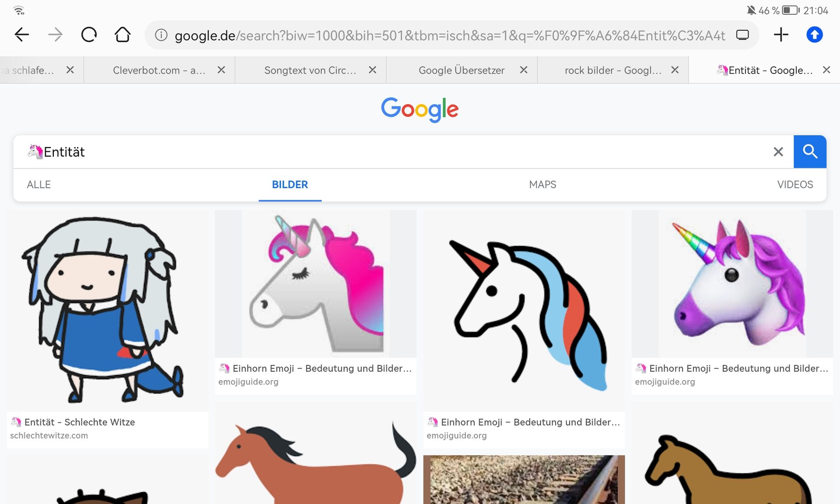The width and height of the screenshot is (840, 504).
Task: View site info icon in address bar
Action: point(161,35)
